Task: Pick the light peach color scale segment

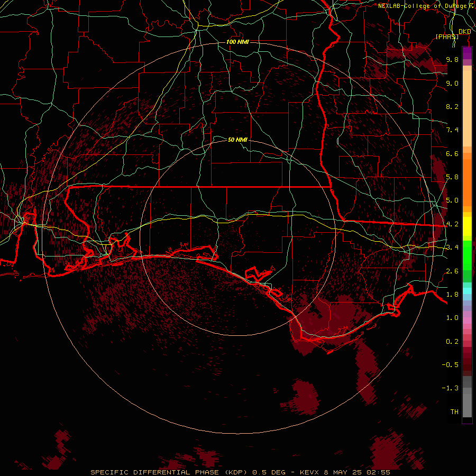Action: pos(467,109)
